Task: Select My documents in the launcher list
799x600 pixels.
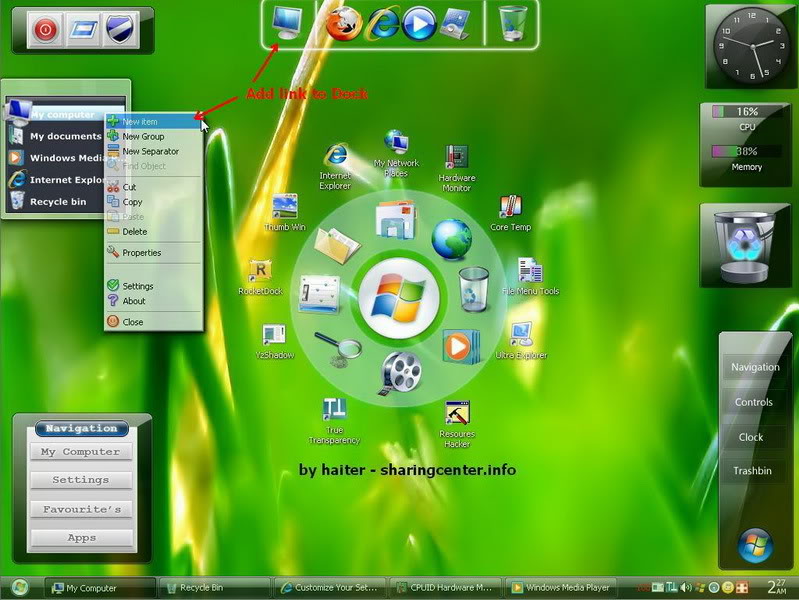Action: 57,136
